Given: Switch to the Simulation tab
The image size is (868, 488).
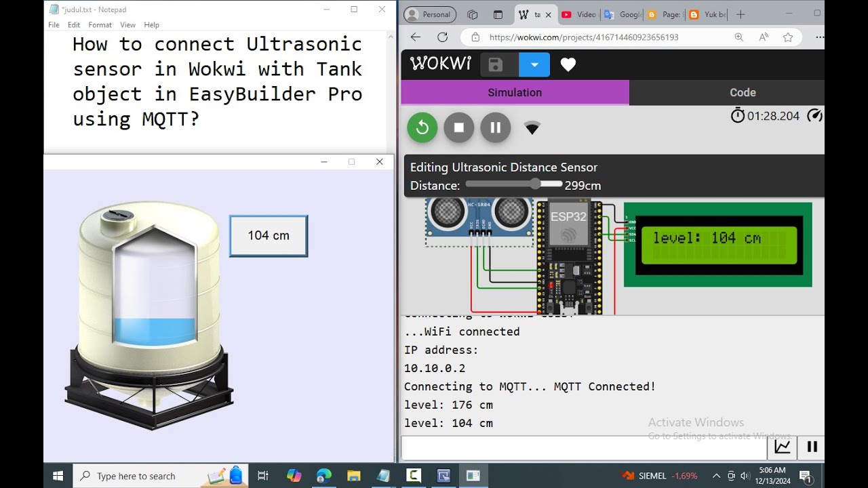Looking at the screenshot, I should (x=515, y=92).
